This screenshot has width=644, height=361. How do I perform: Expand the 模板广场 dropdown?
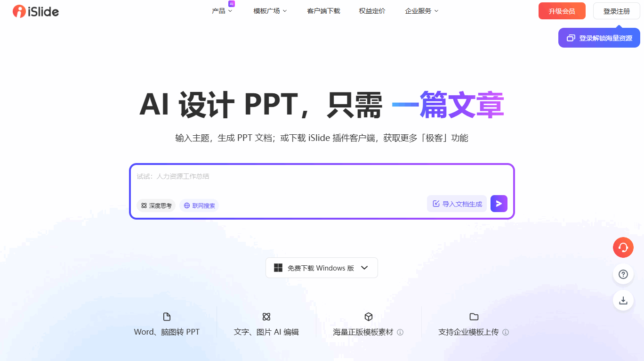270,11
